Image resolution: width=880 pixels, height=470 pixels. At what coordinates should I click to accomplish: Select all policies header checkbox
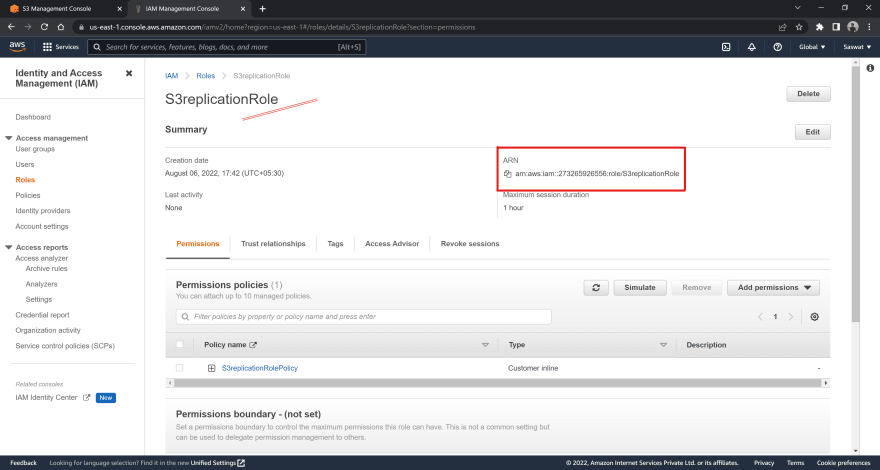180,344
